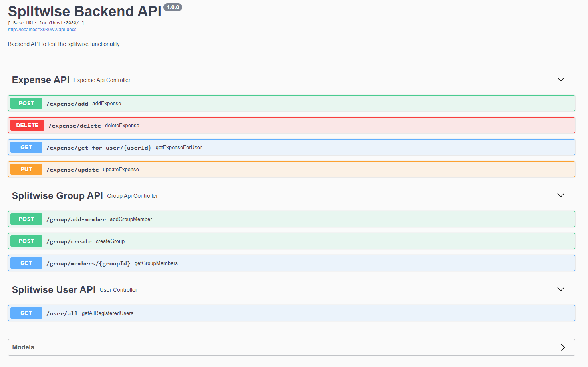Open the /group/members/{groupId} endpoint path
The image size is (588, 367).
pyautogui.click(x=88, y=263)
